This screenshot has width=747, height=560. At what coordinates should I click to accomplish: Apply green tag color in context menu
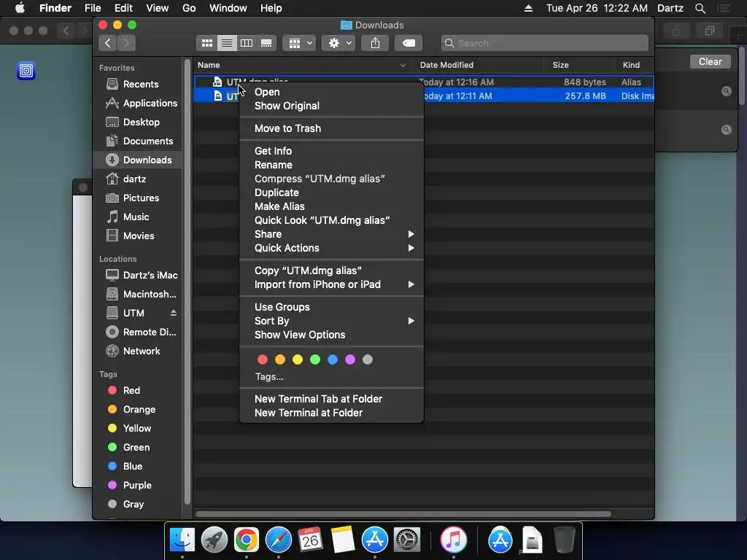pyautogui.click(x=315, y=359)
